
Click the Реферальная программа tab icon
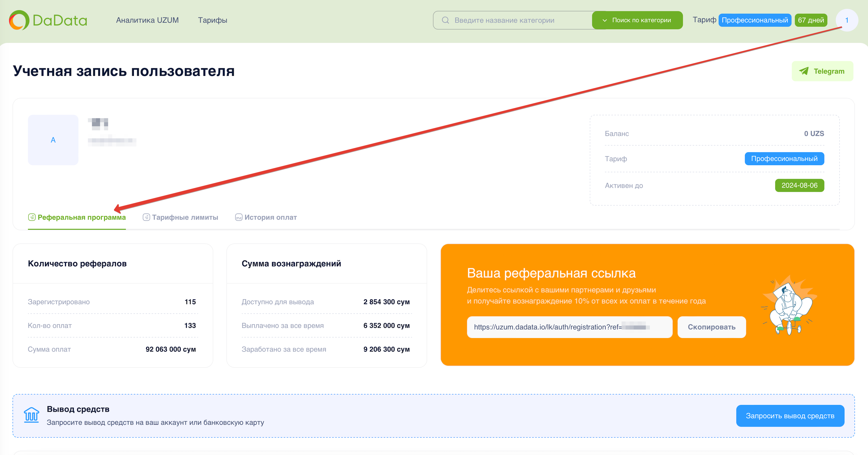click(32, 217)
